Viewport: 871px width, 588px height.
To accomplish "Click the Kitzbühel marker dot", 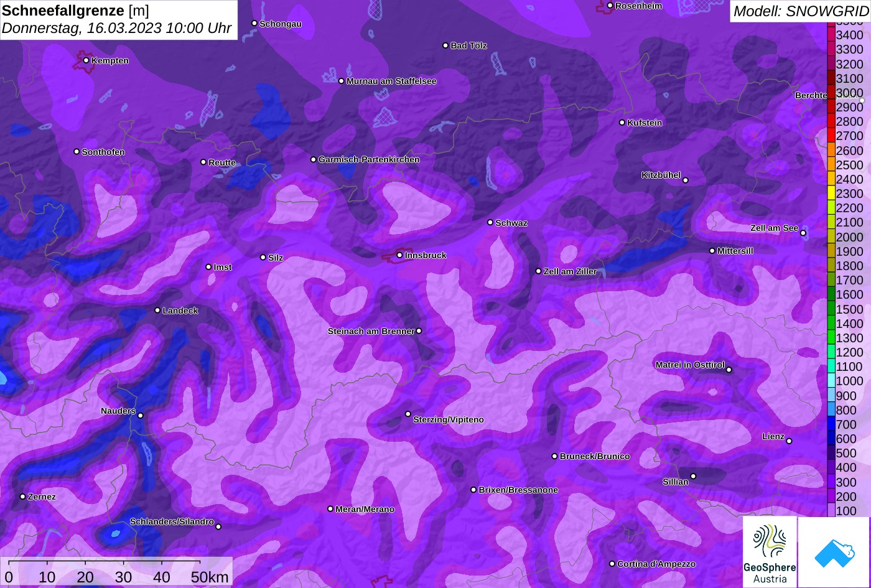I will pos(686,180).
